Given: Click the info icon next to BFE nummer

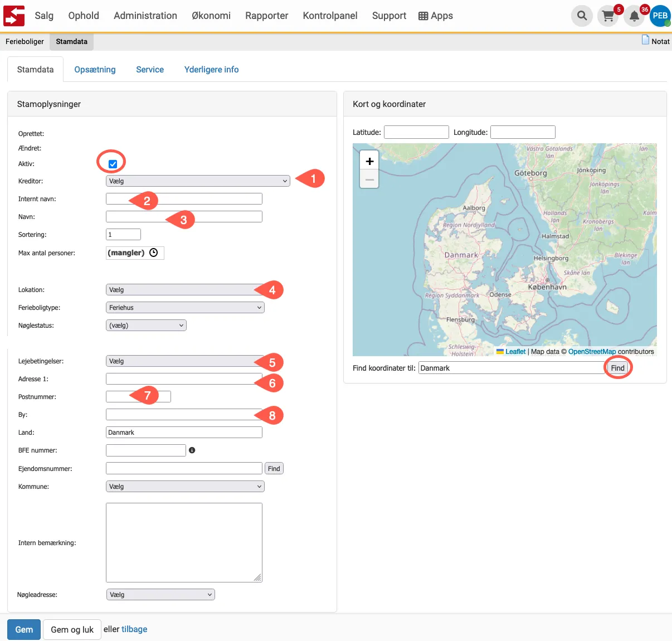Looking at the screenshot, I should [x=192, y=450].
